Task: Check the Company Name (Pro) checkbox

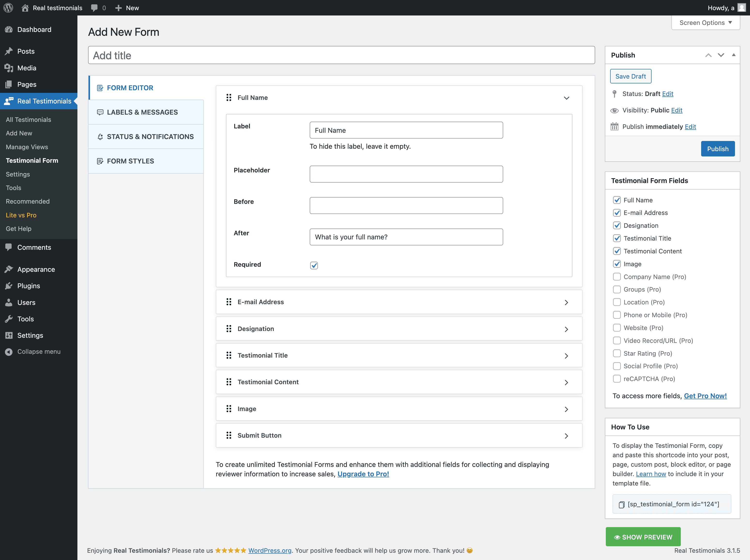Action: (617, 277)
